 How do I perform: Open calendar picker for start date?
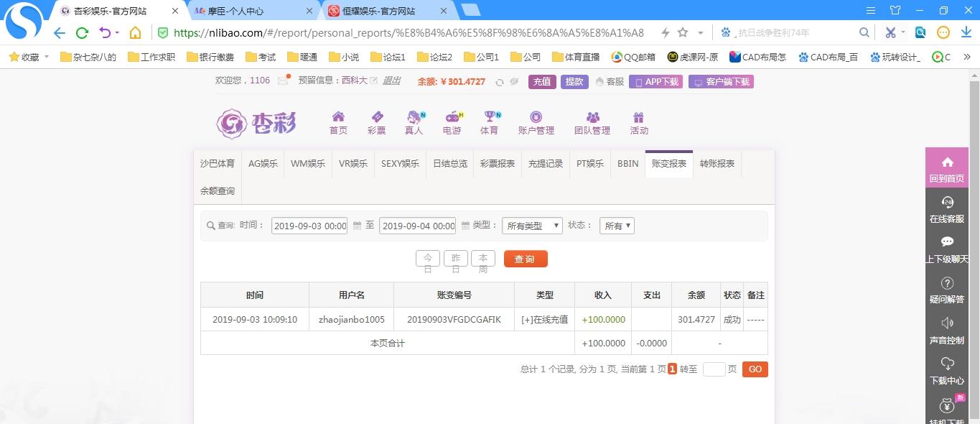click(357, 226)
